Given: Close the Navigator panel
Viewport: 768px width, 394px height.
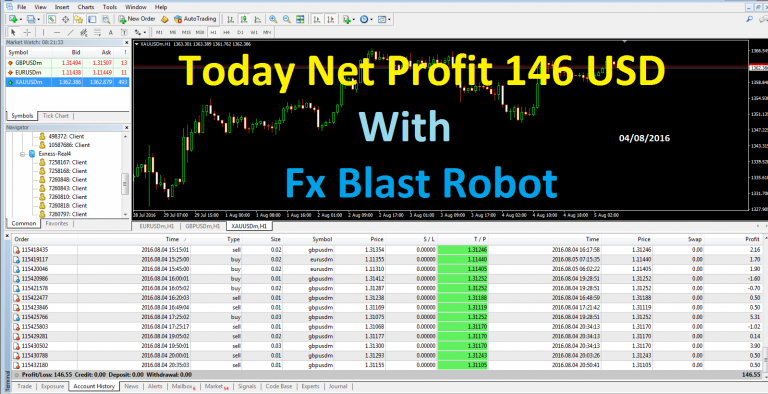Looking at the screenshot, I should pyautogui.click(x=126, y=127).
